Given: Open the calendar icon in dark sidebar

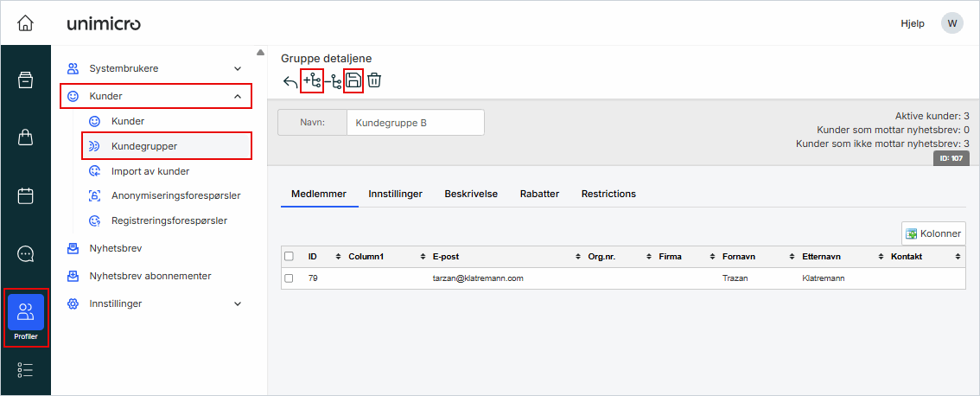Looking at the screenshot, I should click(x=26, y=195).
